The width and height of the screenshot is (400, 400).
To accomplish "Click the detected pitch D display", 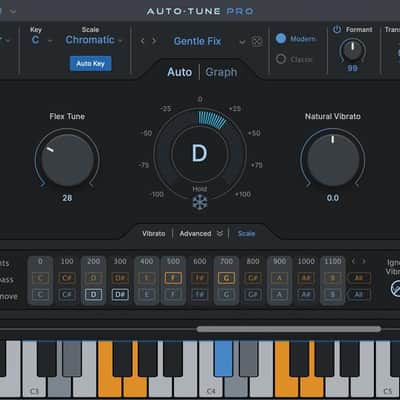I will point(200,153).
